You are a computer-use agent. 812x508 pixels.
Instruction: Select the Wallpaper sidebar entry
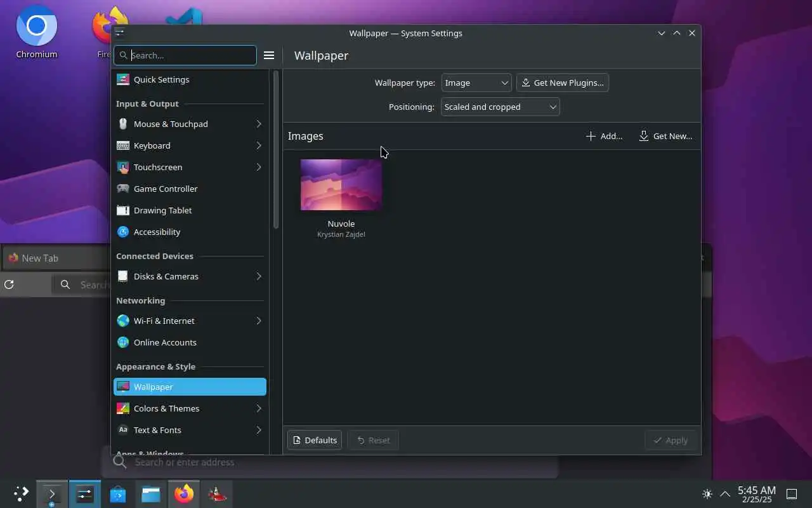coord(190,387)
